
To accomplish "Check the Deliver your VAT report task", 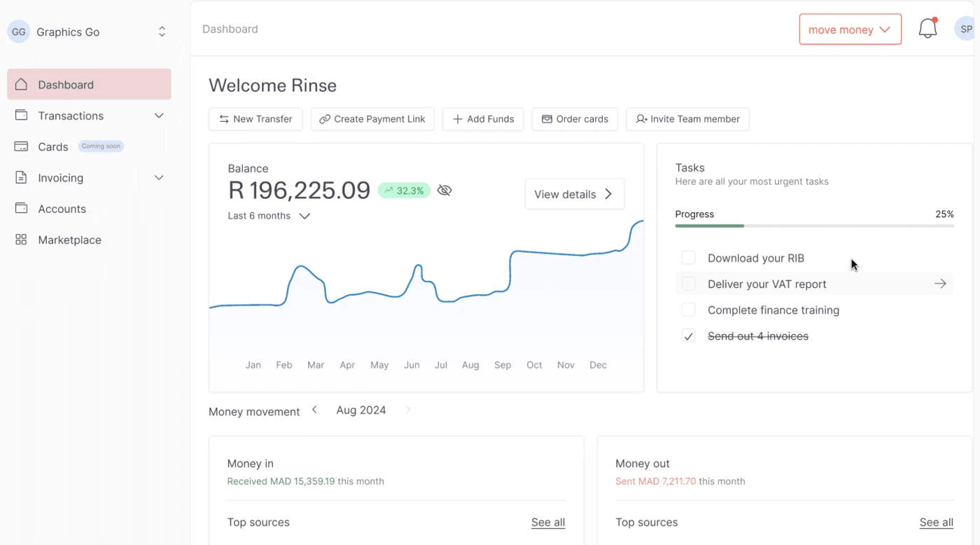I will pos(689,284).
